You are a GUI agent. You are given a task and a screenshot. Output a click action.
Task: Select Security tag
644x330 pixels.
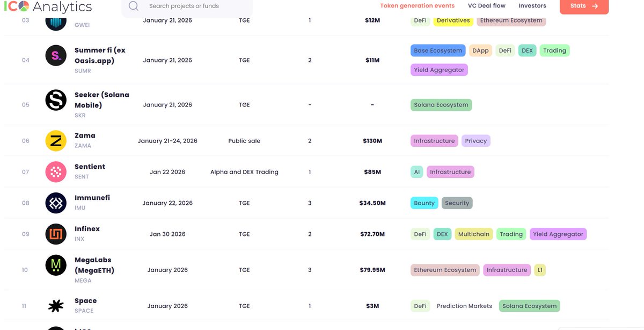[x=457, y=203]
